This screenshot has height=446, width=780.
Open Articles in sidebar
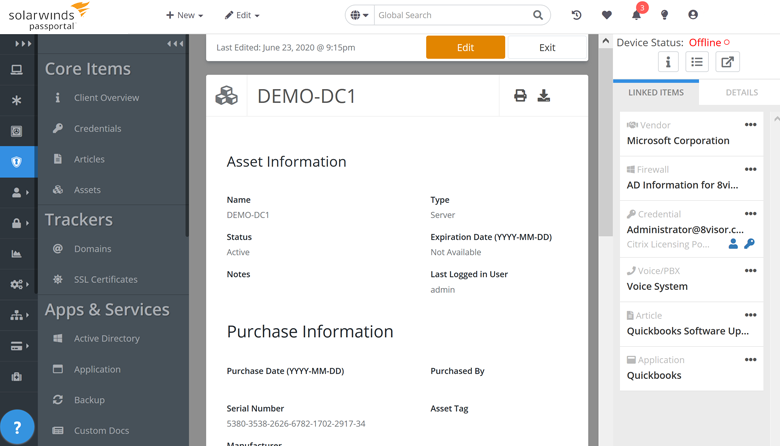[x=89, y=159]
